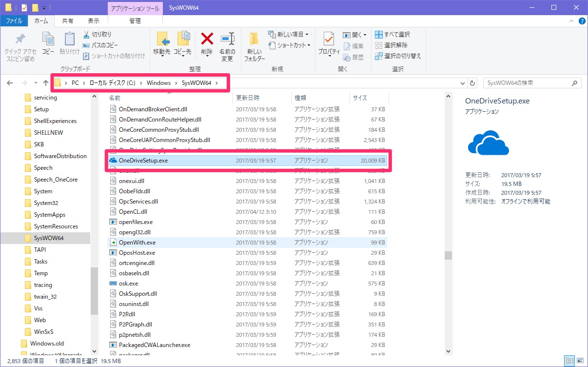Switch to Home (ホーム) tab
This screenshot has width=588, height=367.
pos(41,21)
